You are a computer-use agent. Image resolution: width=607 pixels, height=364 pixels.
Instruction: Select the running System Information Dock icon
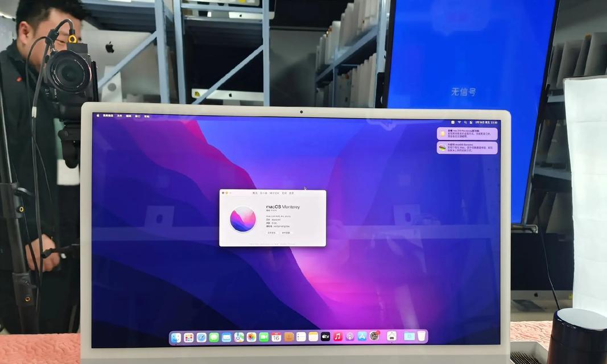[x=391, y=336]
